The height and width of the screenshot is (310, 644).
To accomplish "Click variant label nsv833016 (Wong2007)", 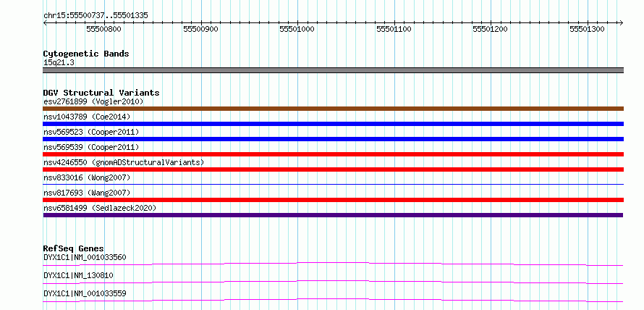I will [x=87, y=177].
